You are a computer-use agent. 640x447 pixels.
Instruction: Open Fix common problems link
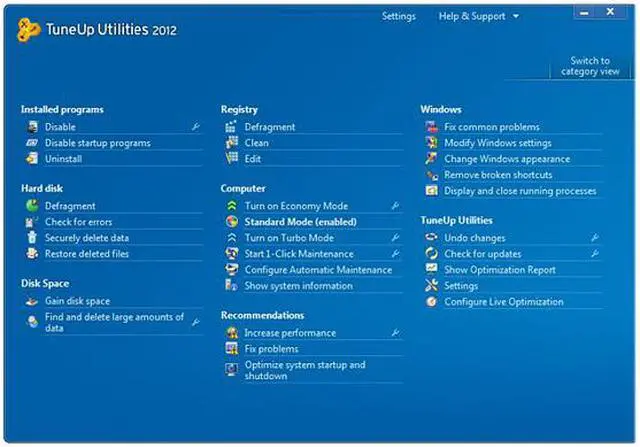[x=492, y=127]
